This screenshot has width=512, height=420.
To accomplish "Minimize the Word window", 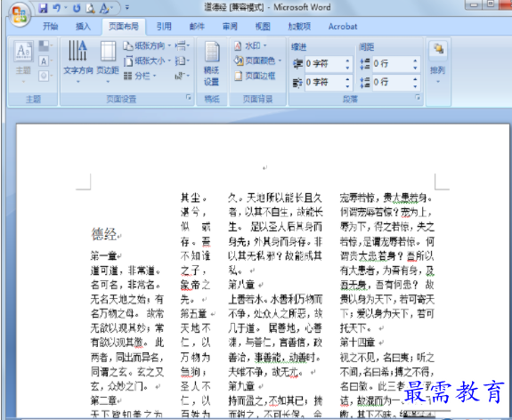I will pos(474,4).
